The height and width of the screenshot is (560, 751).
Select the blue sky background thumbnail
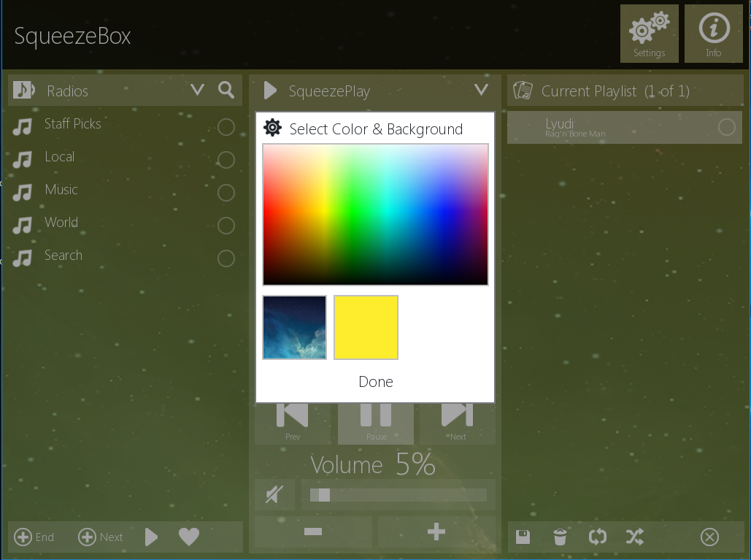(294, 327)
